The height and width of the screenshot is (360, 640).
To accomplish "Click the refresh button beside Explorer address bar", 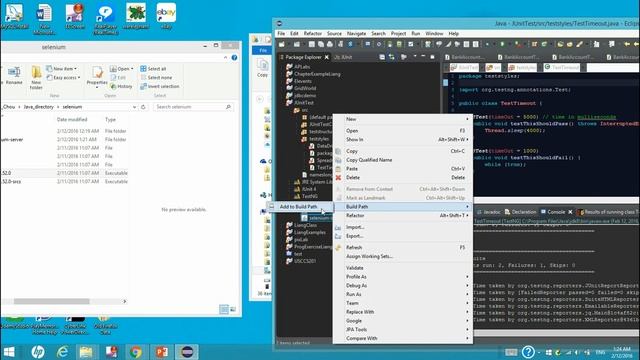I will (x=143, y=107).
